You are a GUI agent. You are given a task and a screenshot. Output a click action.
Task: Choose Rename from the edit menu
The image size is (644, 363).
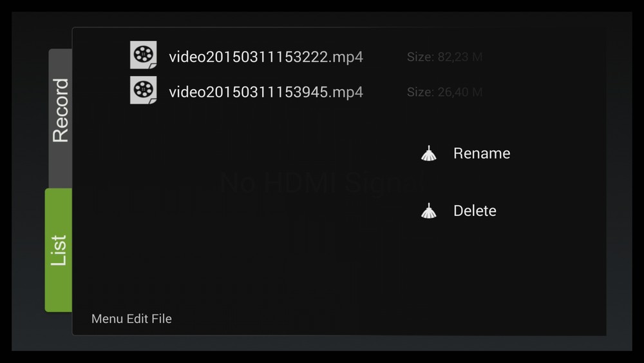coord(482,153)
